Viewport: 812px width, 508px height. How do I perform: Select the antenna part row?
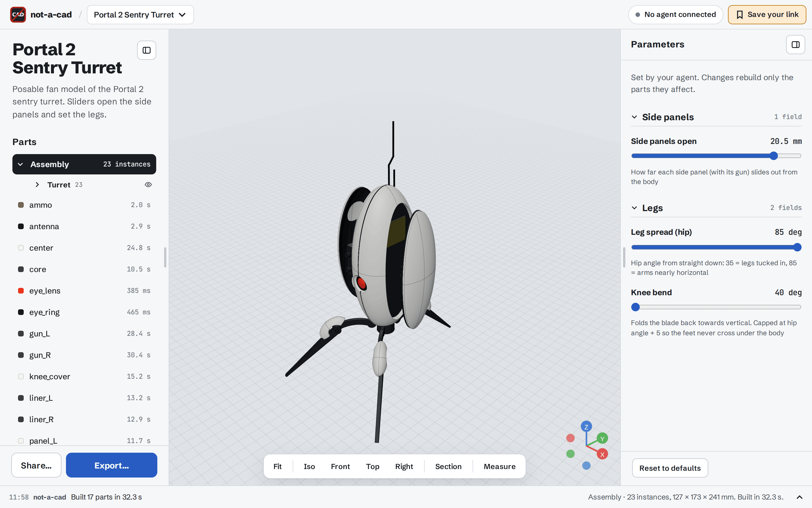click(x=84, y=226)
